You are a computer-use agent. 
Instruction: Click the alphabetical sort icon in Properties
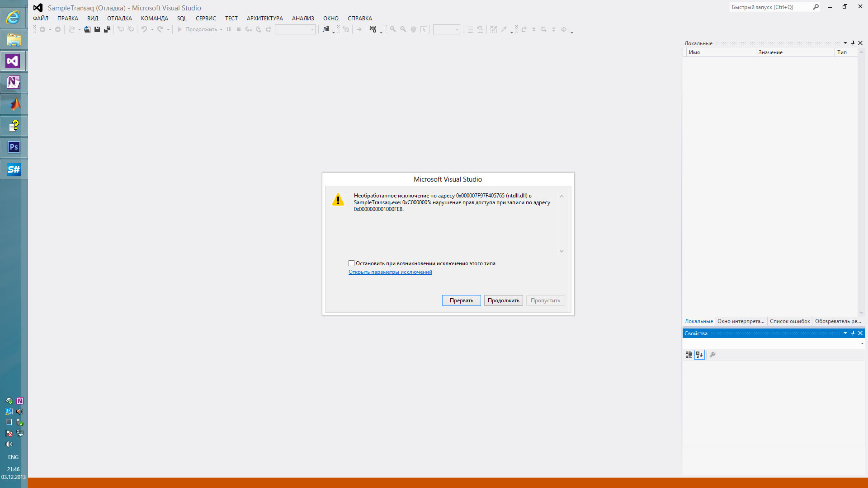point(699,355)
